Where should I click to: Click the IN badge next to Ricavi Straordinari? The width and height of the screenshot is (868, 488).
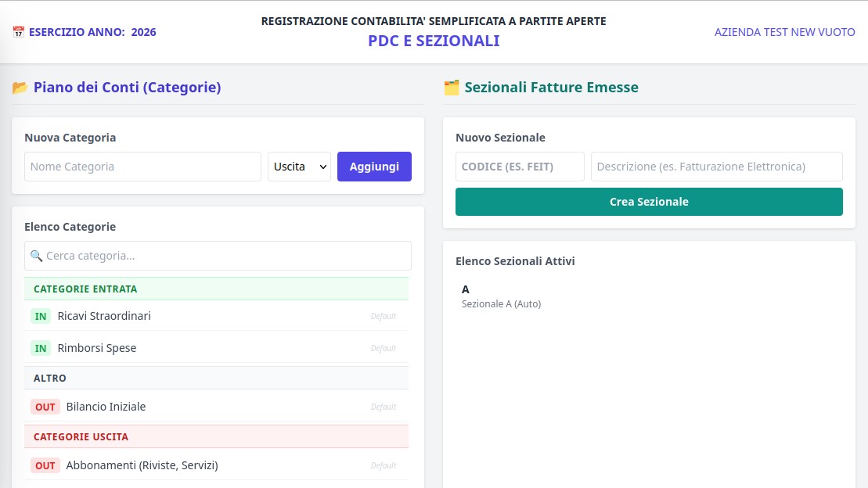[x=41, y=316]
